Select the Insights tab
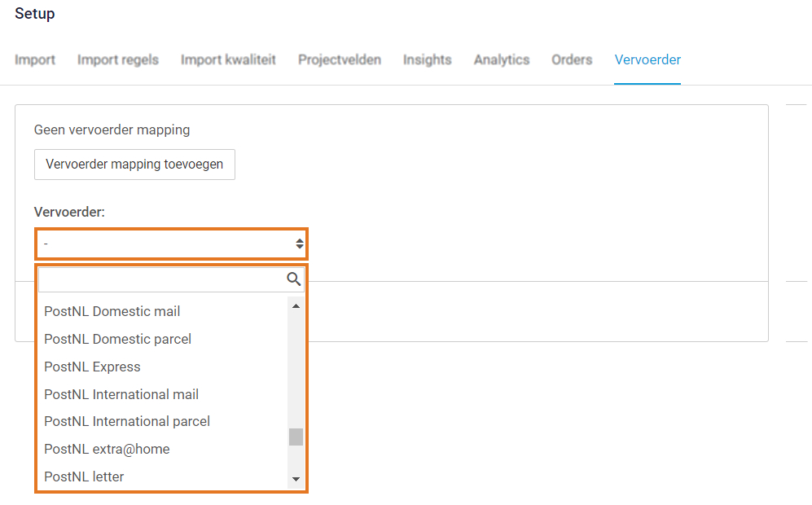 point(428,59)
